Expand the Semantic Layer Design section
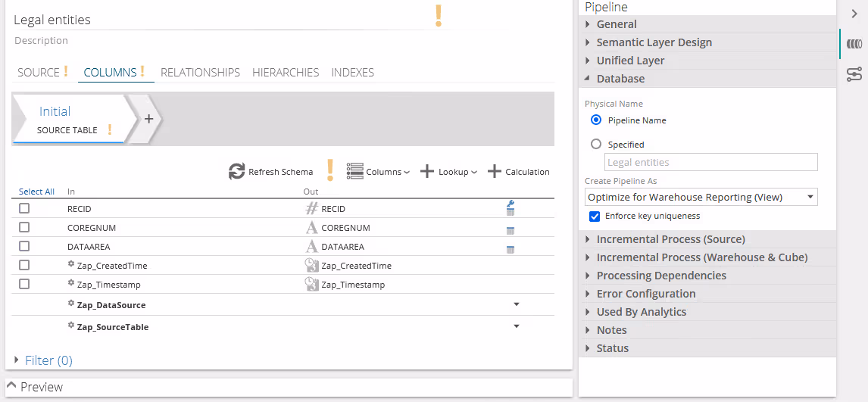The height and width of the screenshot is (402, 868). tap(654, 42)
